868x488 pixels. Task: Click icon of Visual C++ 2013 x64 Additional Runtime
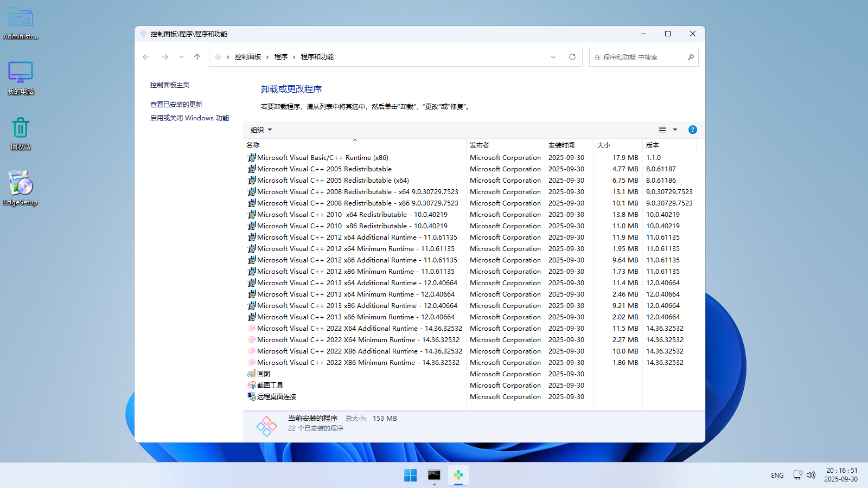point(252,283)
